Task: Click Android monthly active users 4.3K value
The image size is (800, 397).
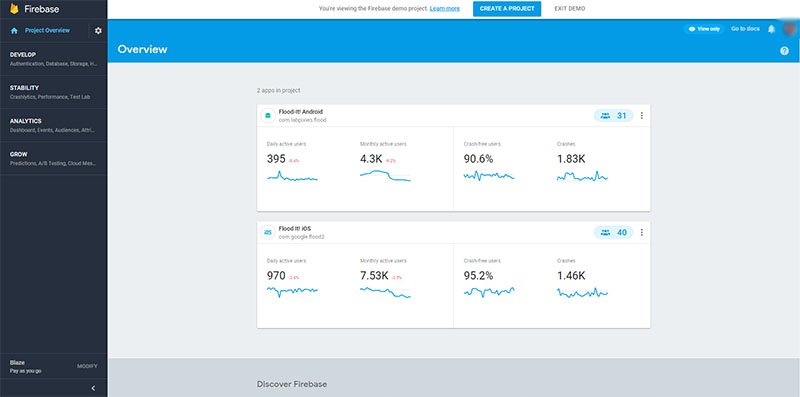Action: 371,159
